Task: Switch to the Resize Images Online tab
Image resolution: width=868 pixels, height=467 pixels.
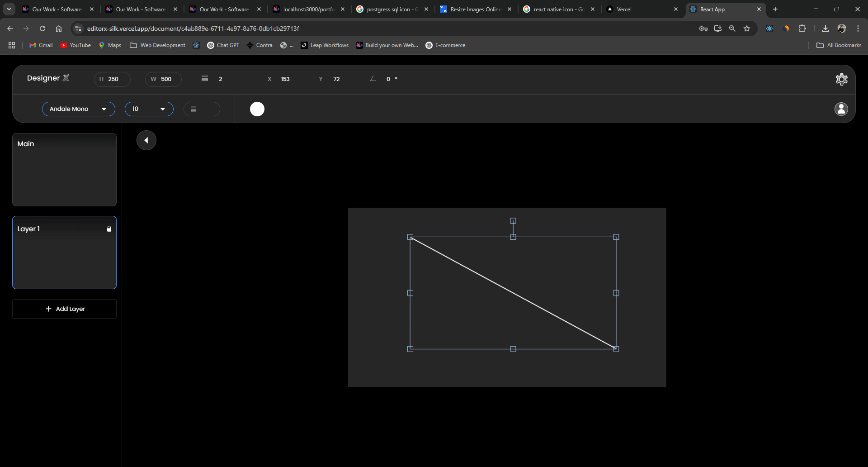Action: point(475,9)
